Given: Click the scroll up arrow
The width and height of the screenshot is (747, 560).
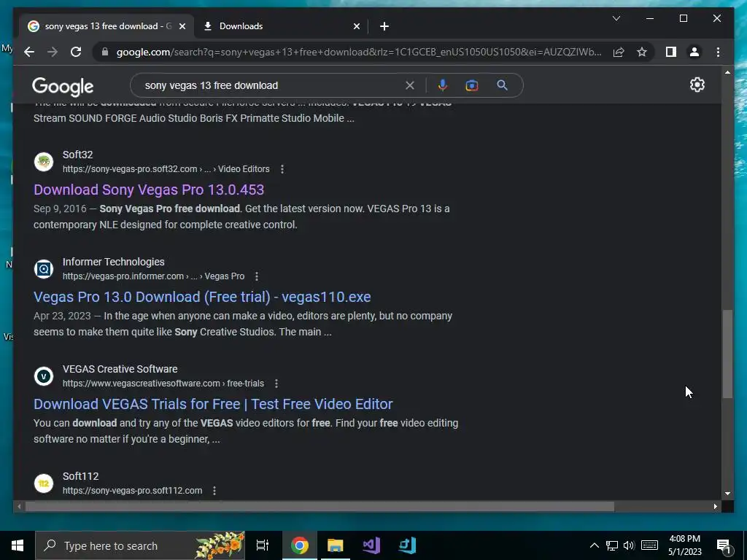Looking at the screenshot, I should [727, 72].
